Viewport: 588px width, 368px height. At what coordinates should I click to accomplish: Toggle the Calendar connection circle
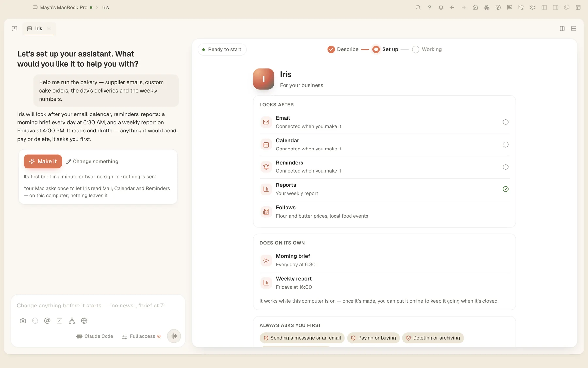(x=505, y=145)
